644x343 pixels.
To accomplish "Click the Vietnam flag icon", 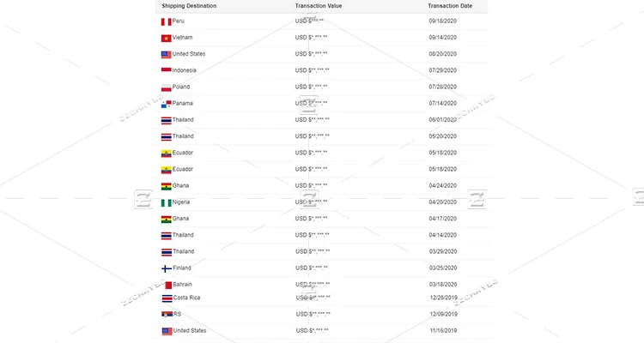I will click(166, 38).
